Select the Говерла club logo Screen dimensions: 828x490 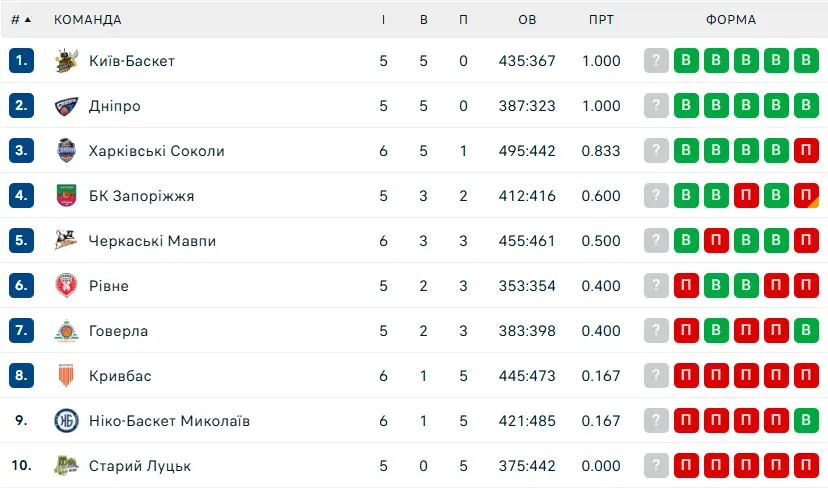67,331
